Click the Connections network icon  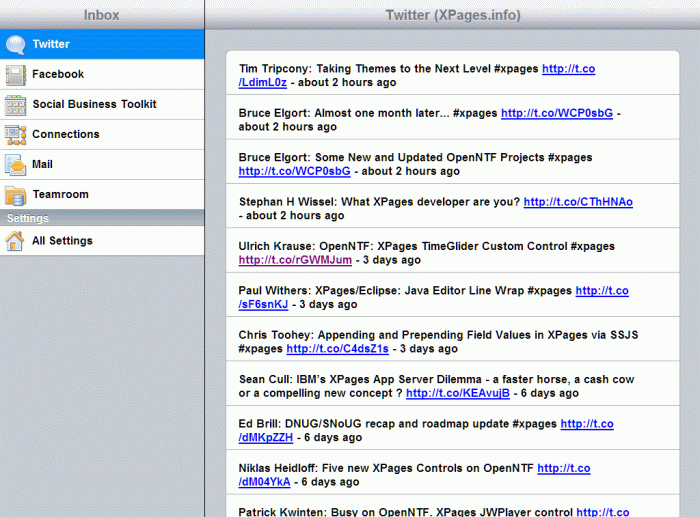coord(15,135)
